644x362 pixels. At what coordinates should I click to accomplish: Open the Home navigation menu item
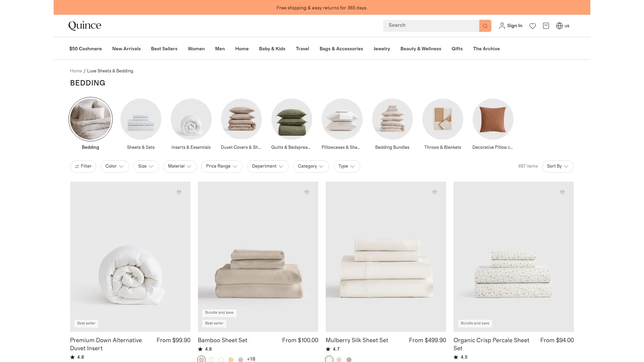242,49
